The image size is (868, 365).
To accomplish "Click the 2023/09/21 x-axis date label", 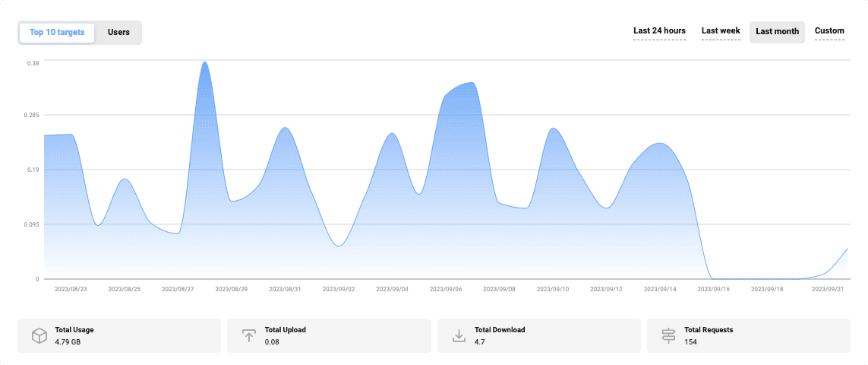I will pyautogui.click(x=828, y=290).
